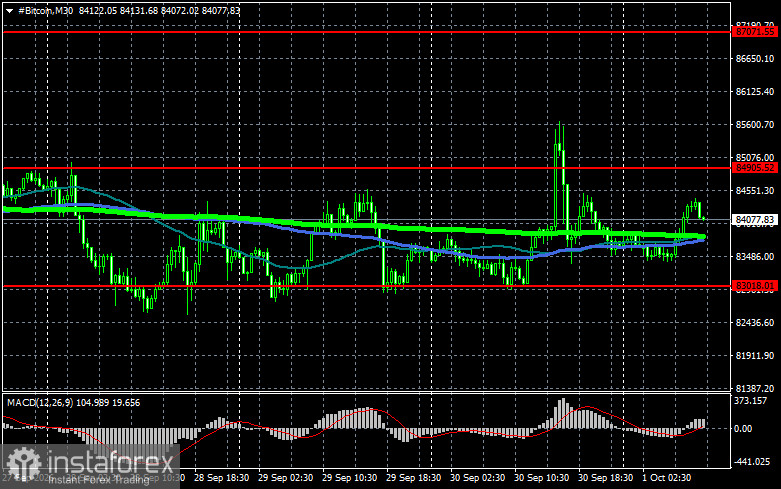This screenshot has width=781, height=489.
Task: Click the 29 Sep 18:30 time label
Action: [x=413, y=478]
